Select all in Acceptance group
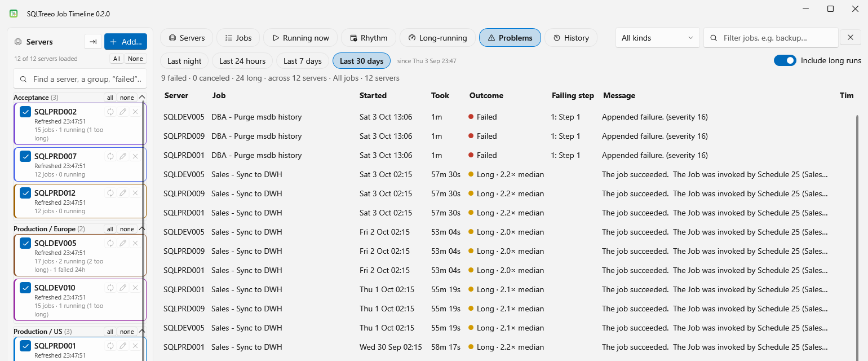The height and width of the screenshot is (361, 868). (x=110, y=98)
